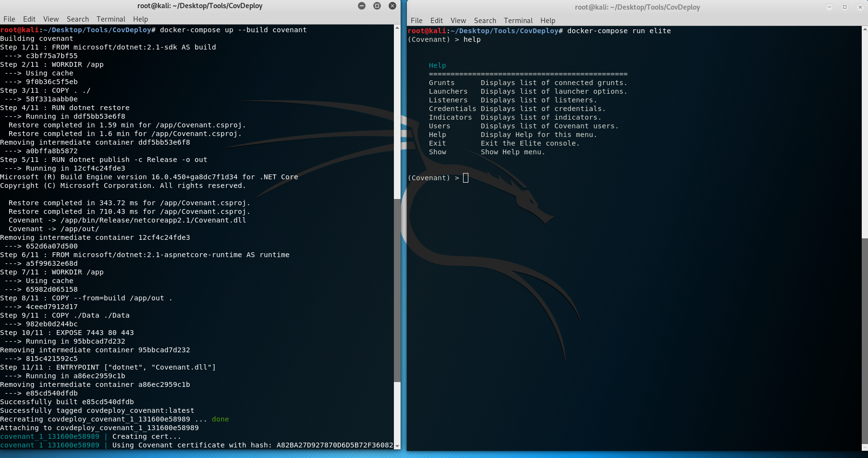The width and height of the screenshot is (868, 458).
Task: Click 'Step 1/11 : FROM microsoft/dotnet:2.1-sdk' line
Action: (108, 47)
